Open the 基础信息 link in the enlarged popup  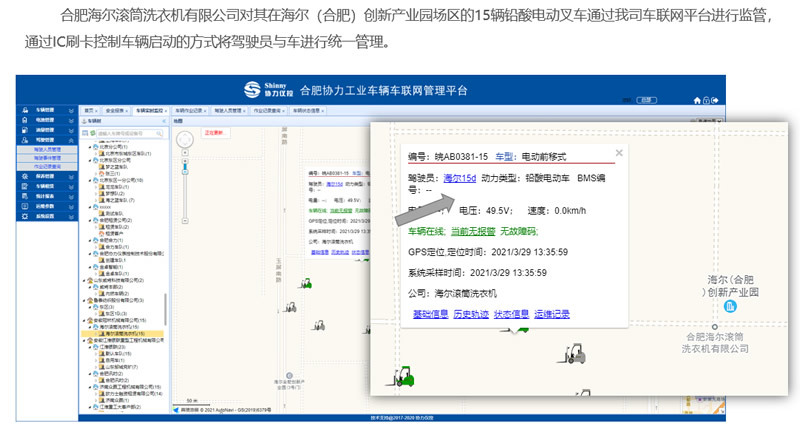[x=431, y=314]
